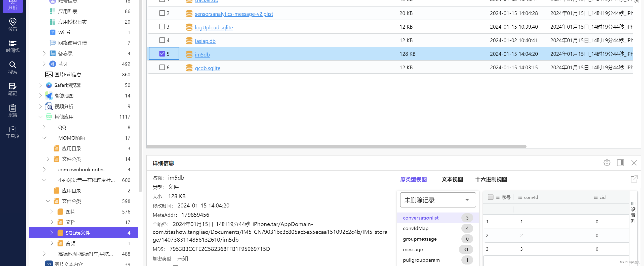The image size is (644, 266).
Task: Select the groupmessage table entry
Action: coord(438,239)
